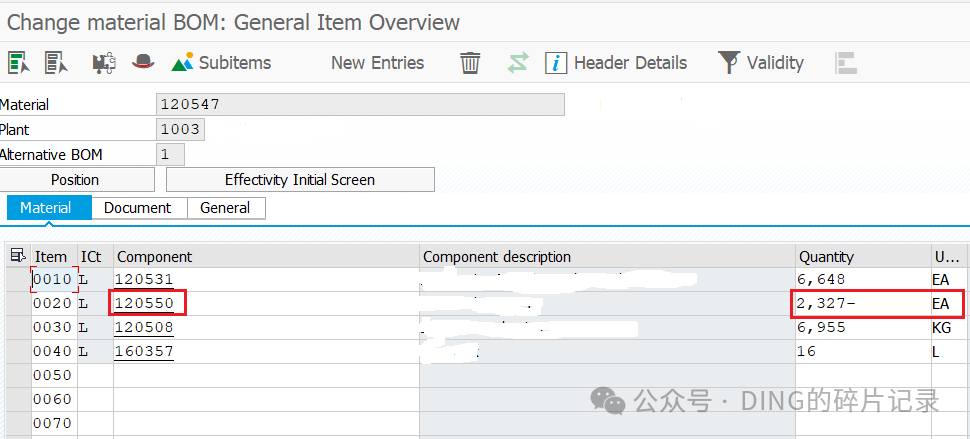Open Header Details info
The image size is (970, 439).
(616, 62)
